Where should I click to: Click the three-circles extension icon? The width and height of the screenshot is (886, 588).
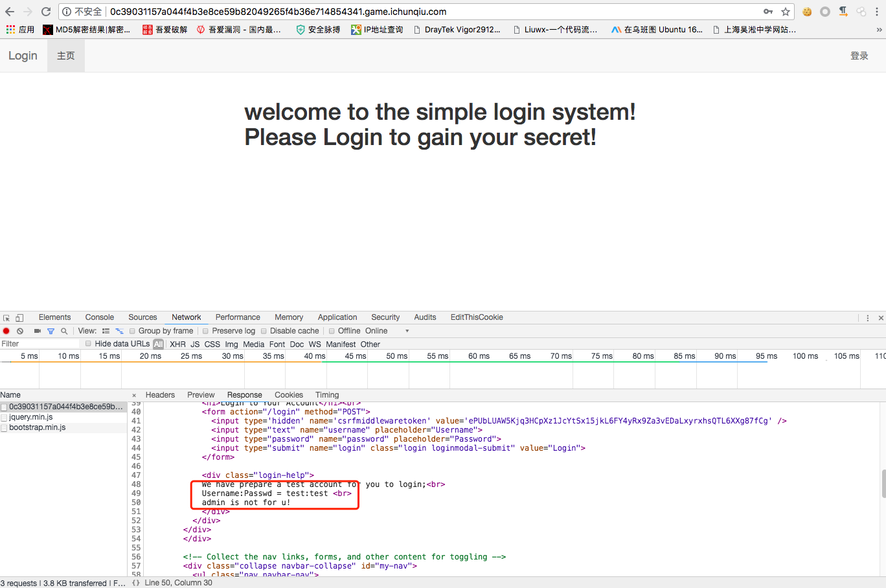[861, 12]
